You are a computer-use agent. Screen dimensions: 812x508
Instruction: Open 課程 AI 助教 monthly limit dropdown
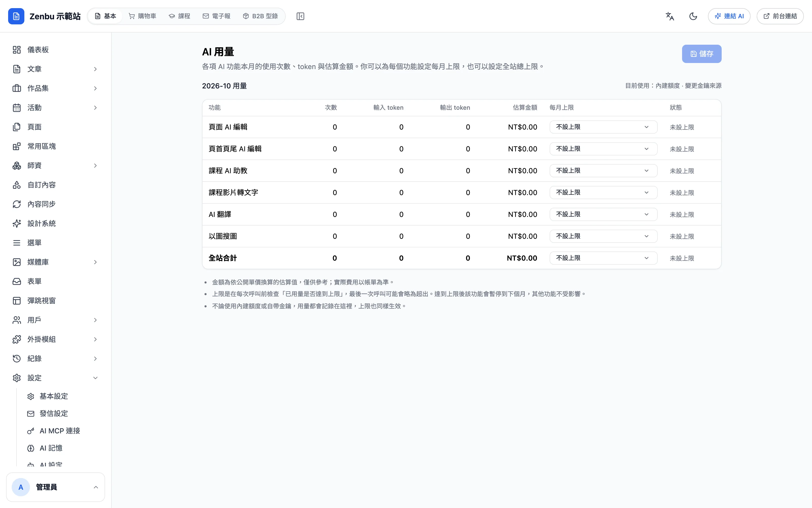coord(603,171)
